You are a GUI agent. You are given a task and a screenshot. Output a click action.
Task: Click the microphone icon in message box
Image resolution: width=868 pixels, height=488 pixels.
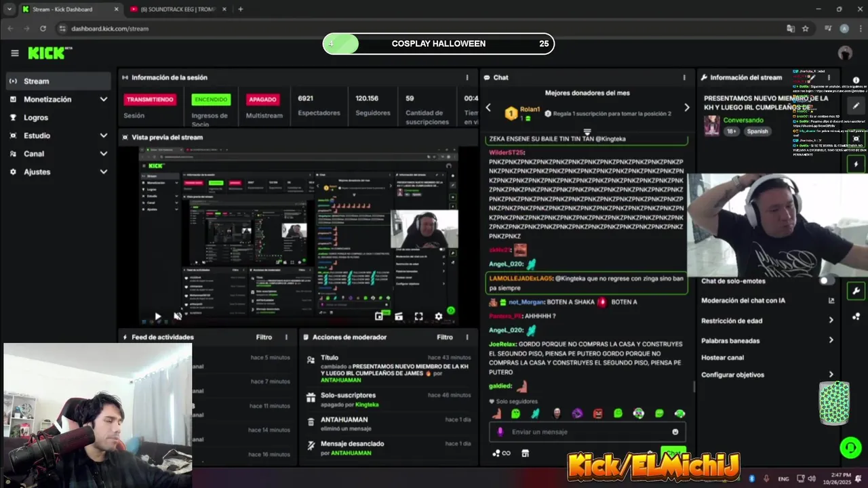click(500, 432)
